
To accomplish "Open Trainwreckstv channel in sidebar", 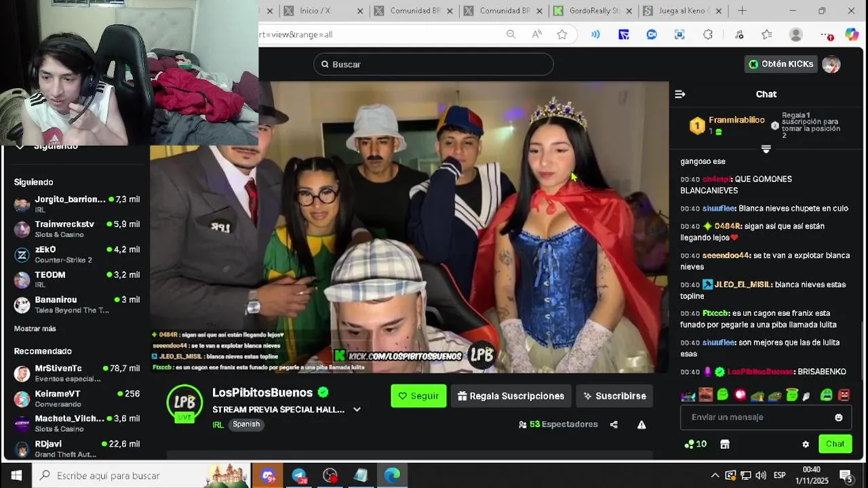I will [77, 229].
